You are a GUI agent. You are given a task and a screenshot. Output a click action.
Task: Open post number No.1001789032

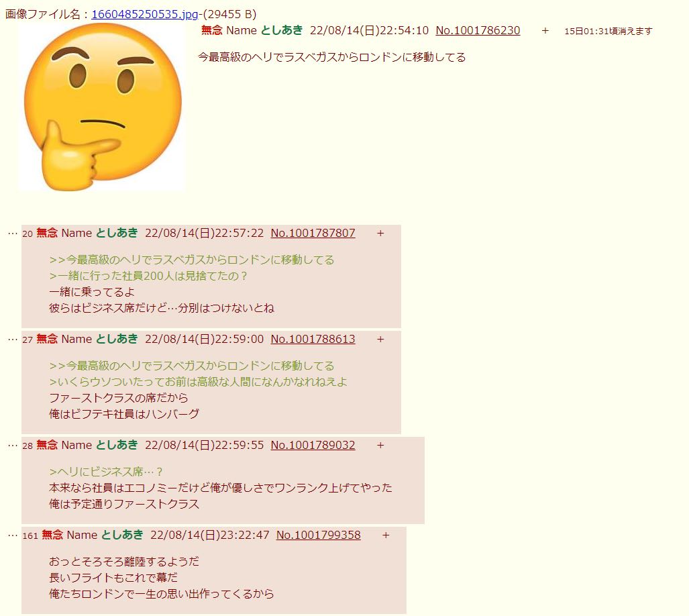tap(313, 445)
